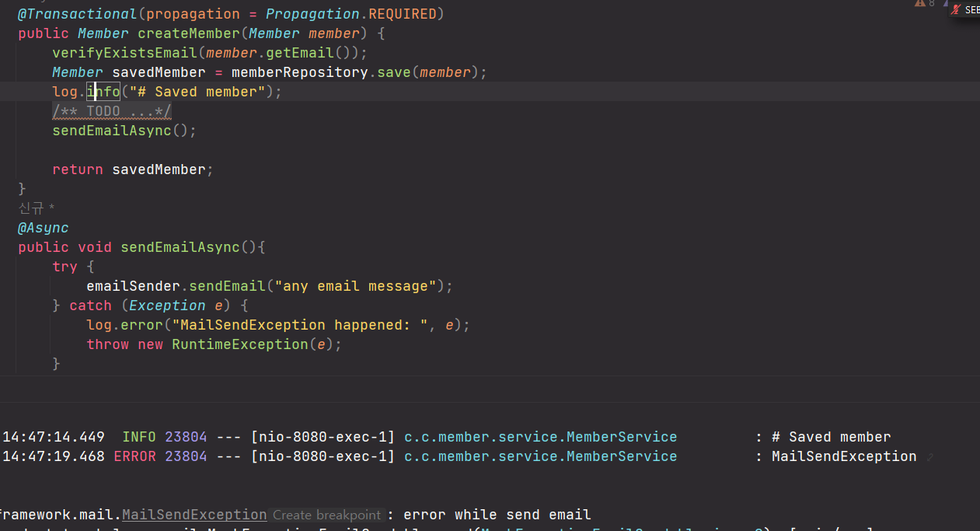Screen dimensions: 980x531
Task: Click the sendEmailAsync method declaration name
Action: 180,247
